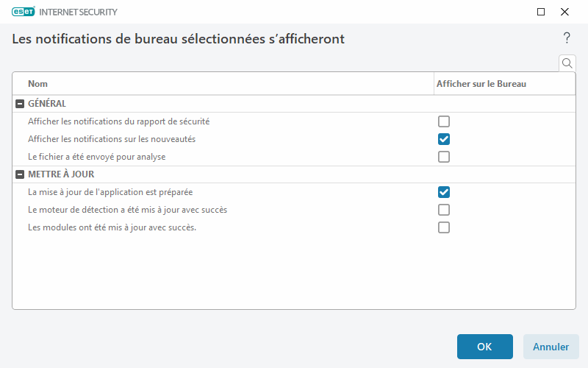Collapse the METTRE À JOUR section
The image size is (588, 368).
[20, 174]
